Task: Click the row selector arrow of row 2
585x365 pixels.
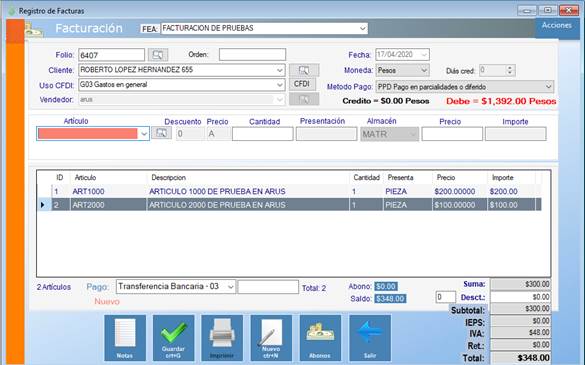Action: (43, 205)
